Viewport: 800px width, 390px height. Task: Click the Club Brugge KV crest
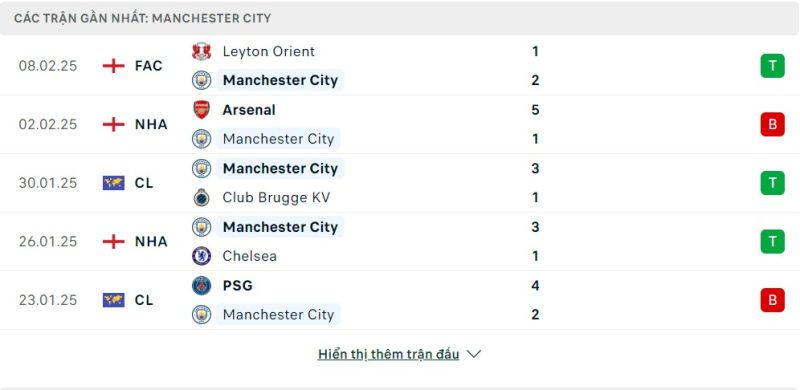[x=202, y=198]
